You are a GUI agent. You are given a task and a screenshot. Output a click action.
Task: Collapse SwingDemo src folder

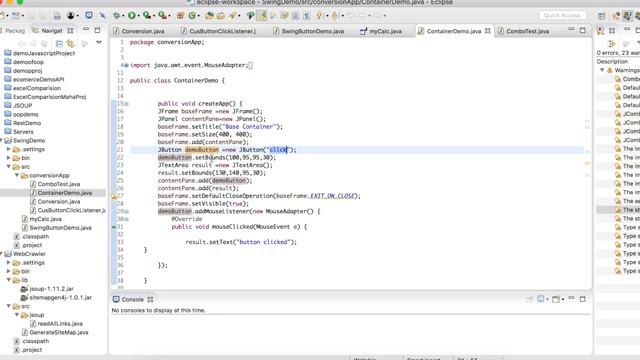click(9, 167)
